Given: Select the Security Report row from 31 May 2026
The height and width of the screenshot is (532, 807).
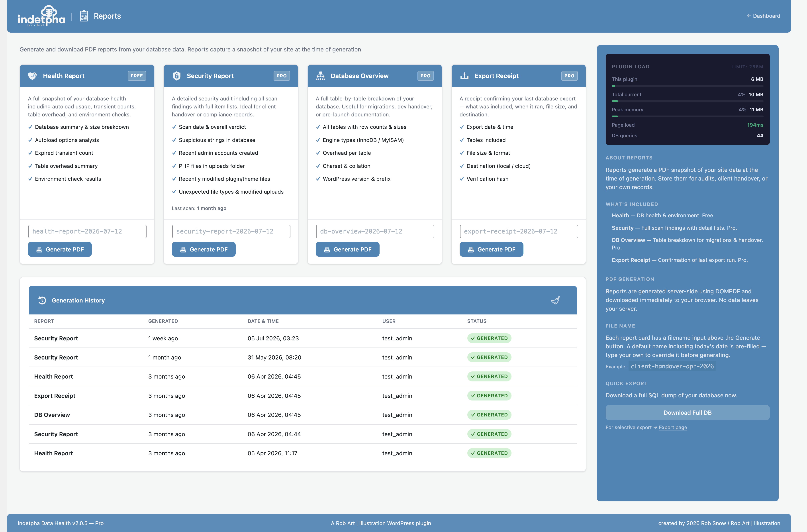Looking at the screenshot, I should click(x=303, y=357).
